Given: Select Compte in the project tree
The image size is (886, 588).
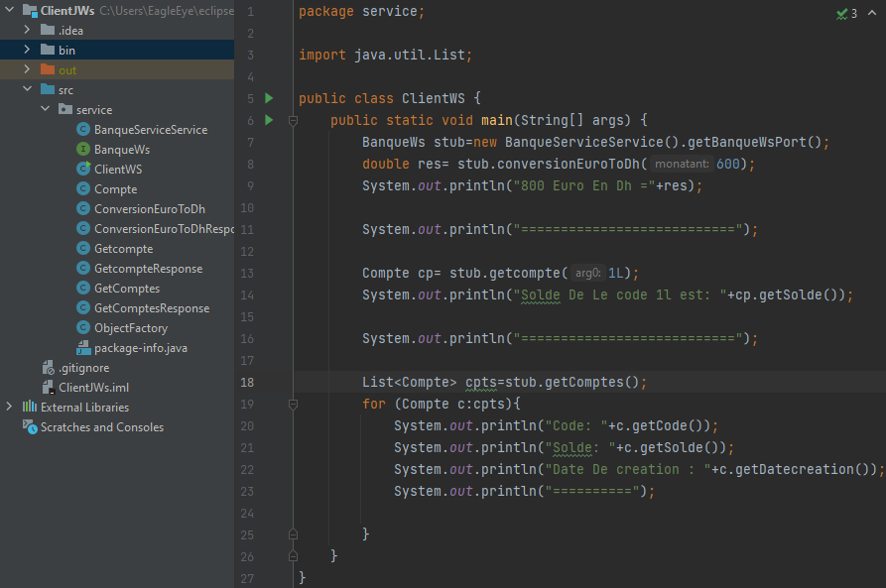Looking at the screenshot, I should (x=115, y=189).
